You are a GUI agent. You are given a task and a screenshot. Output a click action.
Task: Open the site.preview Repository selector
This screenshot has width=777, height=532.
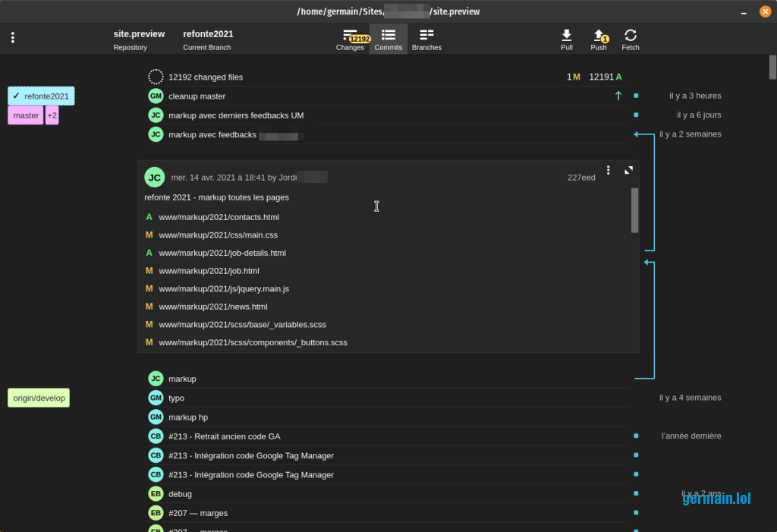139,39
